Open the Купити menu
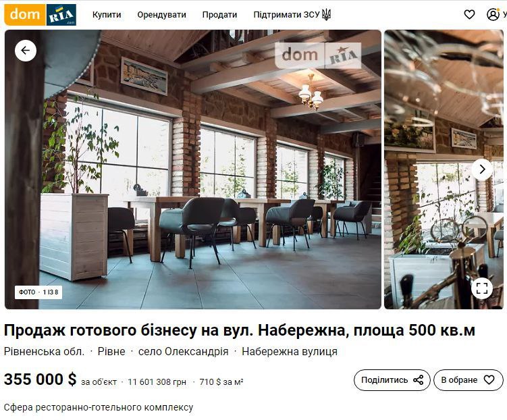 click(x=107, y=15)
